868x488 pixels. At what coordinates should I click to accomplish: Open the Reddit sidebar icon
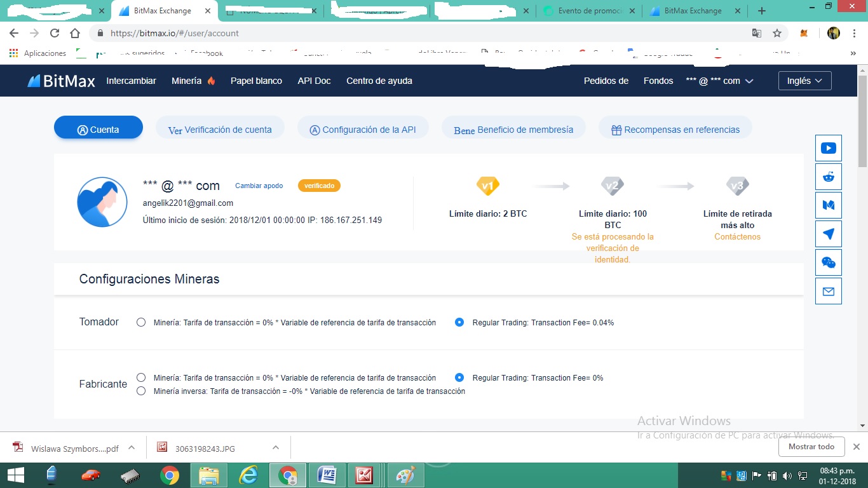click(828, 177)
